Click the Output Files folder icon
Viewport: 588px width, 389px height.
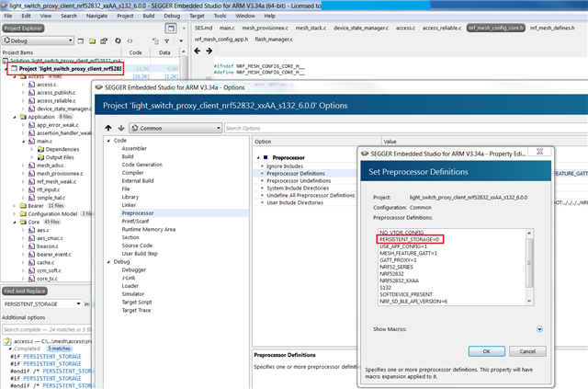coord(40,157)
